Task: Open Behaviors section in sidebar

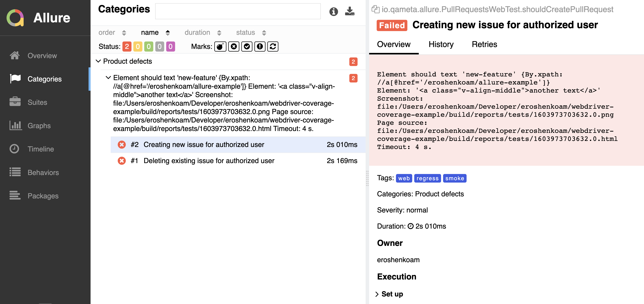Action: click(x=43, y=172)
